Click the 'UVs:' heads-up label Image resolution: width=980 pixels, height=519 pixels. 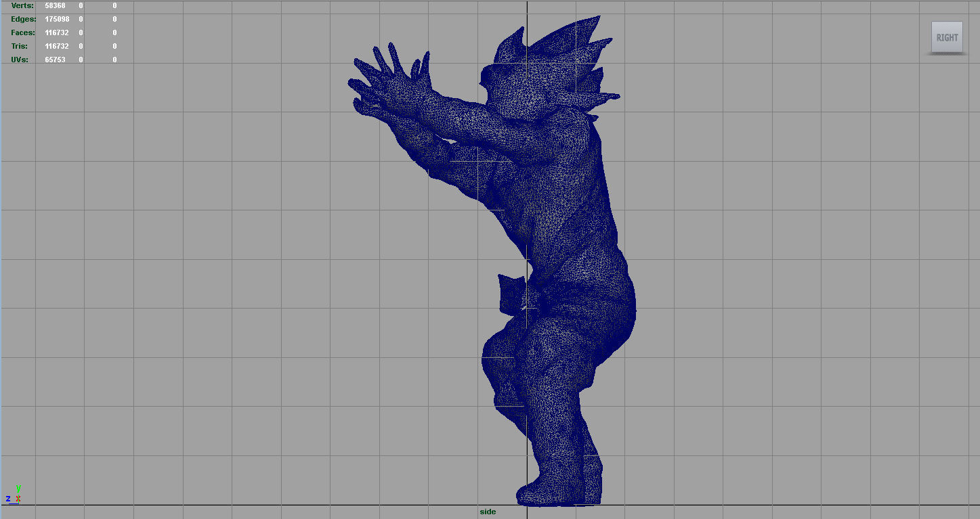(20, 60)
